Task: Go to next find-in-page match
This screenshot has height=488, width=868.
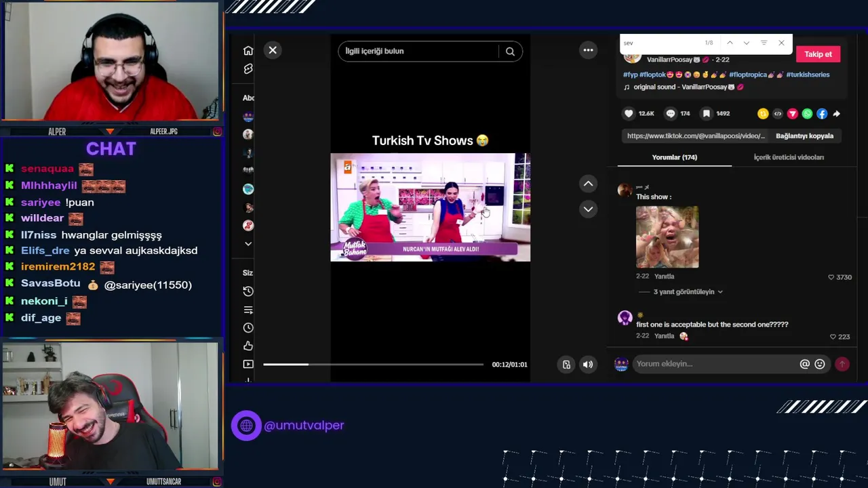Action: 746,43
